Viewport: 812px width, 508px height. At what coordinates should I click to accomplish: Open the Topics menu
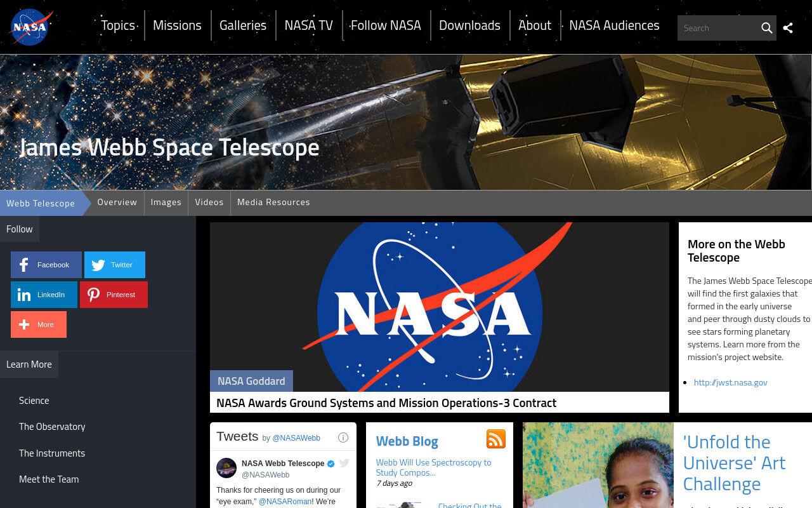(x=118, y=25)
